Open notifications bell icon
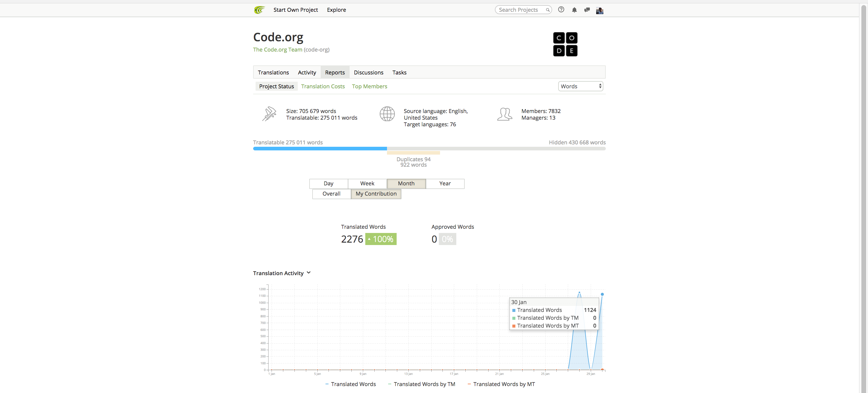This screenshot has height=393, width=868. coord(574,10)
